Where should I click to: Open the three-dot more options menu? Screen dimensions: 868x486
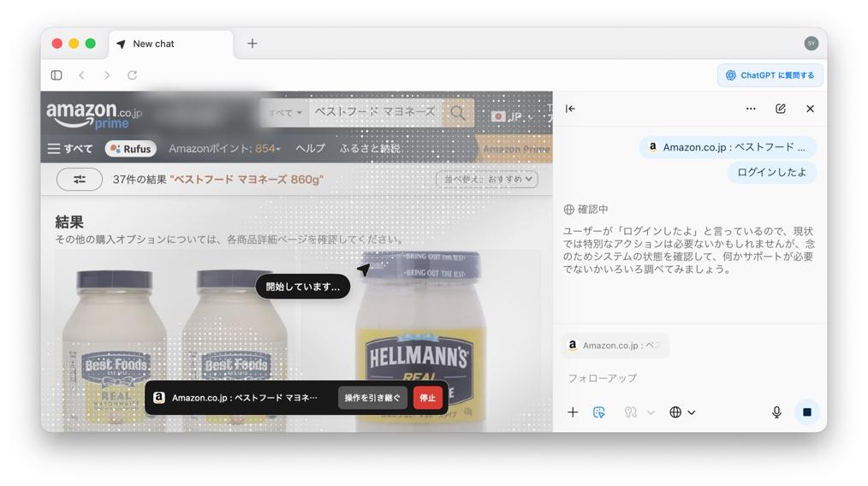coord(751,109)
